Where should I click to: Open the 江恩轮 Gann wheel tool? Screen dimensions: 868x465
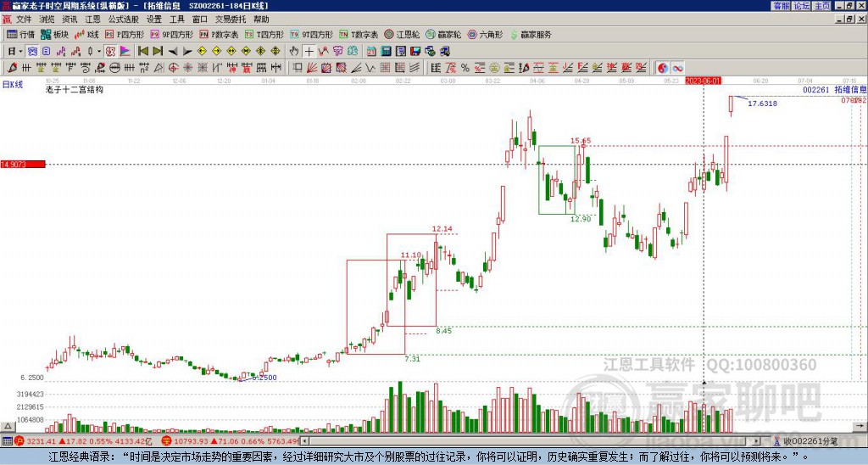[402, 34]
